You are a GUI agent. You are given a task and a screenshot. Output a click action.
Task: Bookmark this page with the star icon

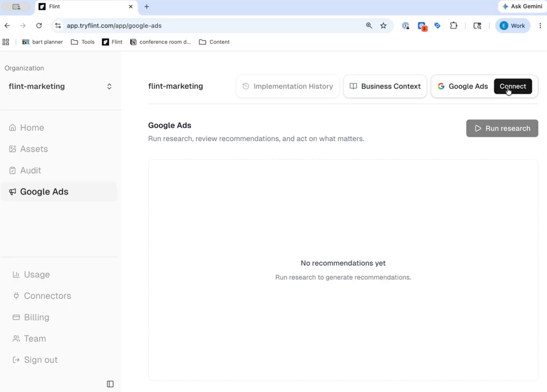pyautogui.click(x=383, y=25)
